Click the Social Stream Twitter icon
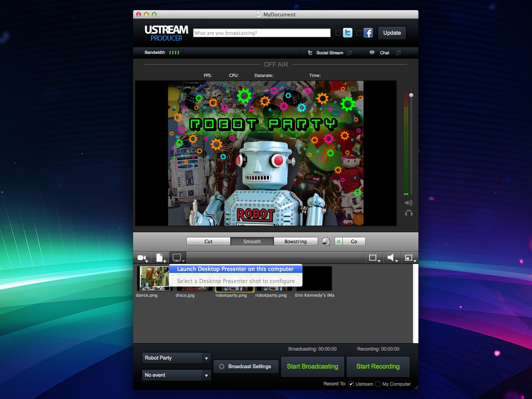 tap(310, 53)
